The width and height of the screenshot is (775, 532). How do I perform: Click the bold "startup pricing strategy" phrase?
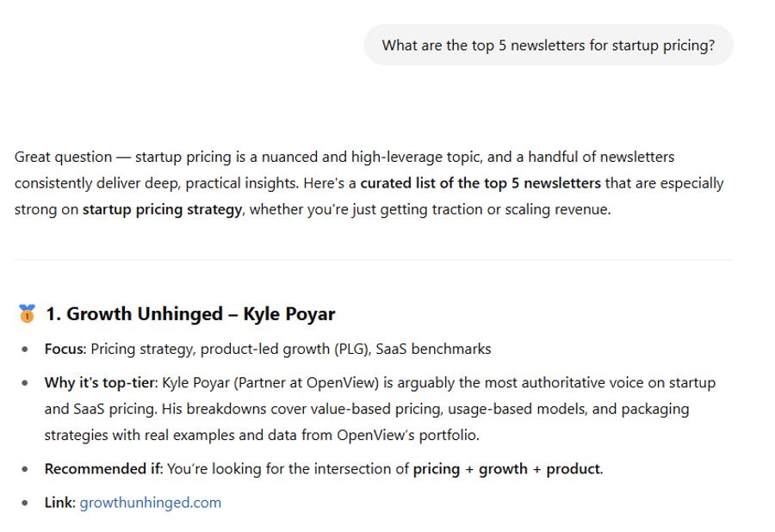coord(162,209)
